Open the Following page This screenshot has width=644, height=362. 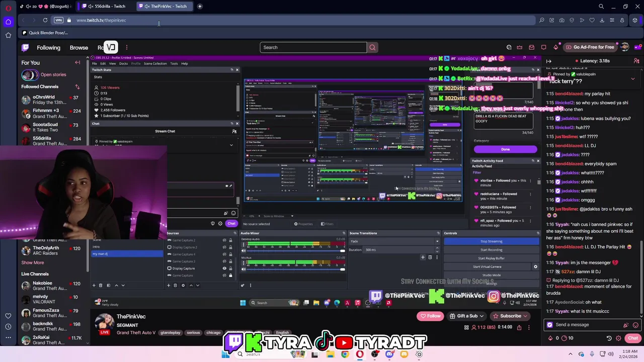(x=48, y=47)
